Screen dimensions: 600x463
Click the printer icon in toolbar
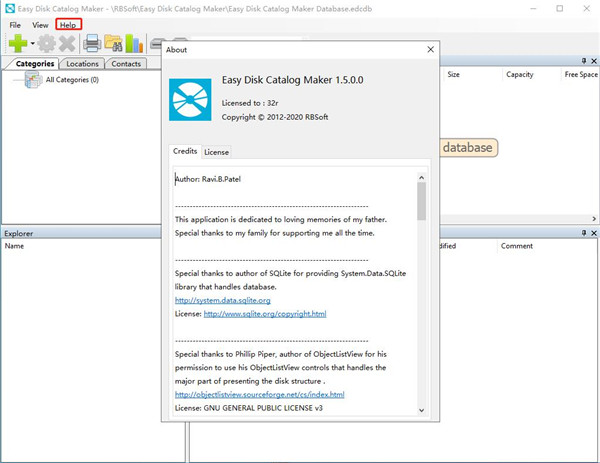(x=92, y=43)
